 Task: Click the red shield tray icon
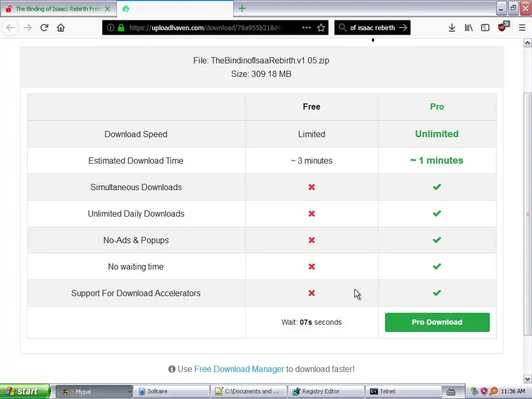pos(484,392)
